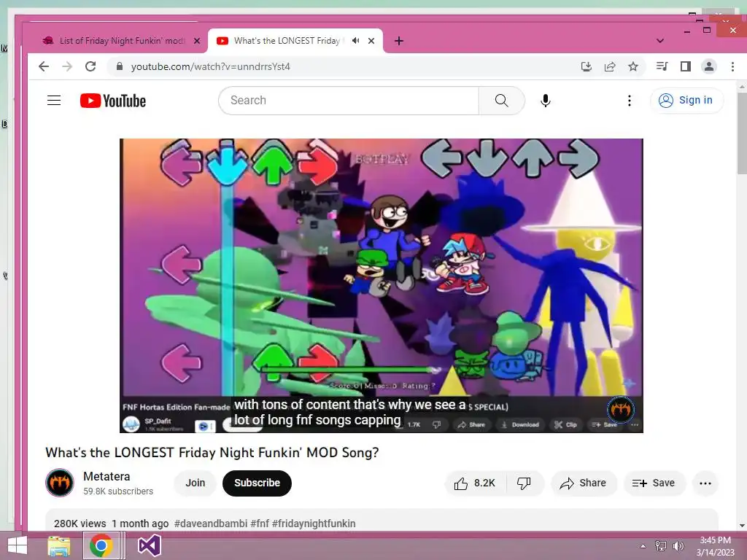Open the Windows Start menu

pos(18,545)
